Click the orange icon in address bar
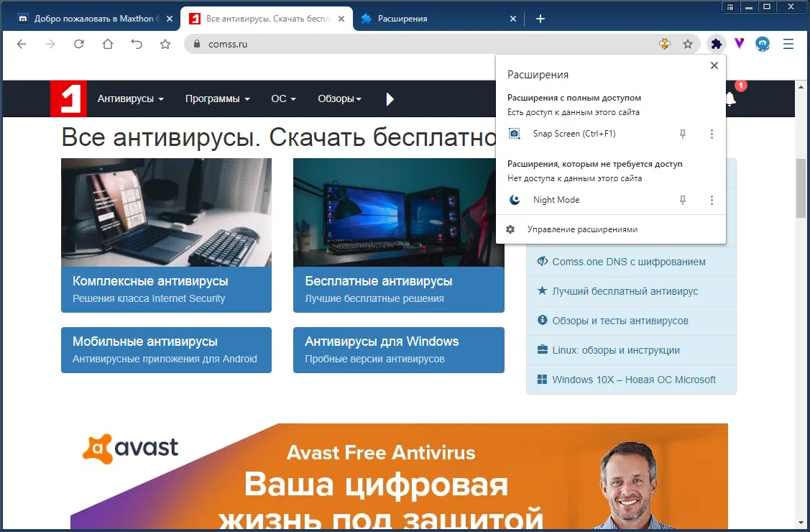The image size is (810, 532). 665,45
